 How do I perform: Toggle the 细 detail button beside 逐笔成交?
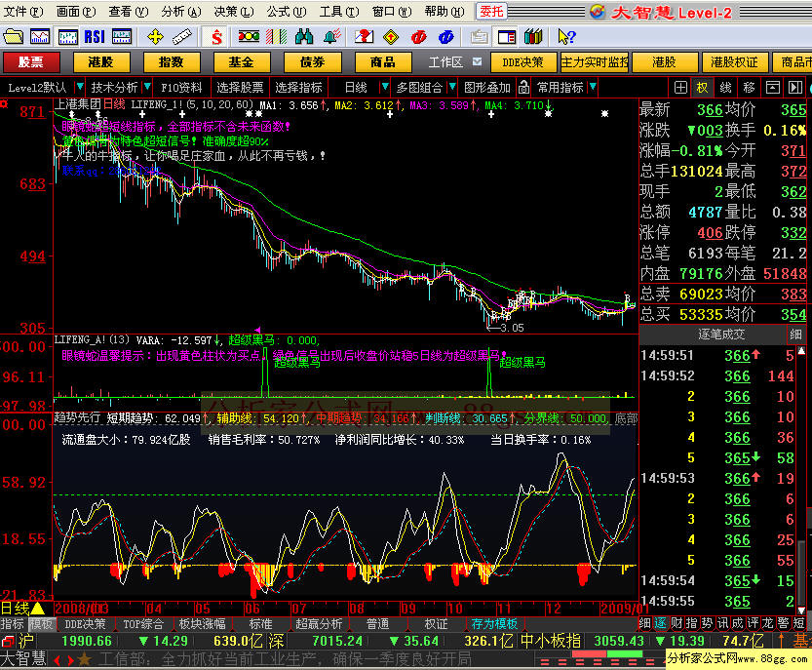(796, 335)
